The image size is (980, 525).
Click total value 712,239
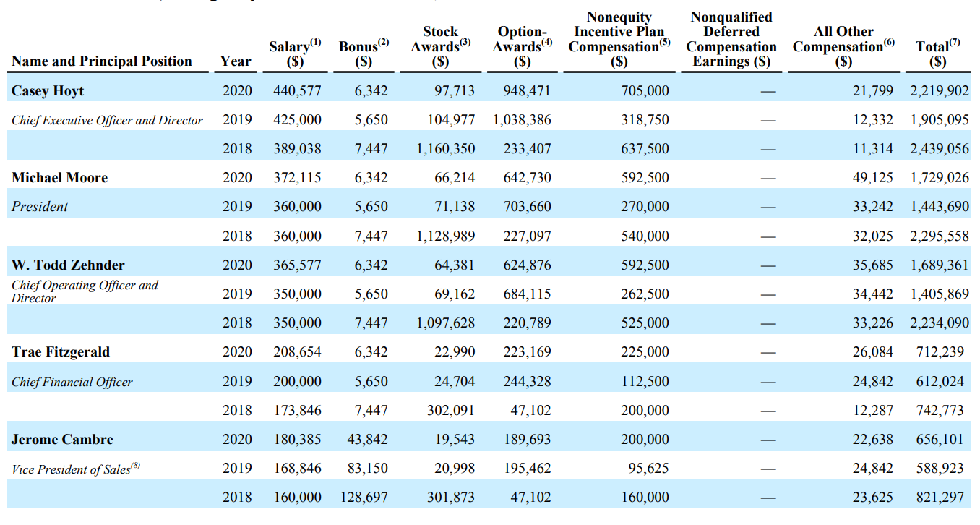(x=940, y=352)
